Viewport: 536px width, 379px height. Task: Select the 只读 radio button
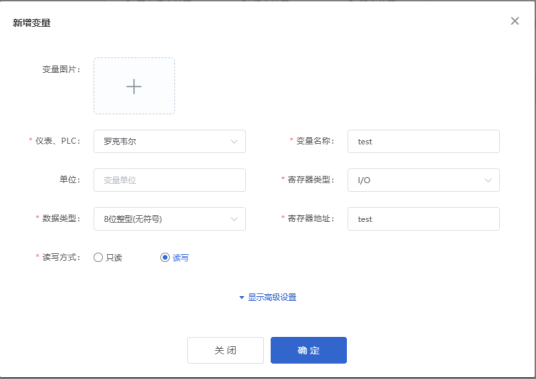[98, 257]
